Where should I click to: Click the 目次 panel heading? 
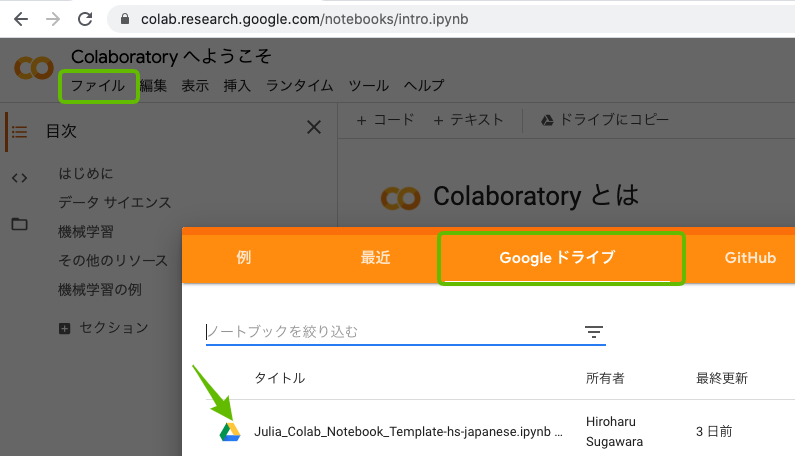pos(61,131)
